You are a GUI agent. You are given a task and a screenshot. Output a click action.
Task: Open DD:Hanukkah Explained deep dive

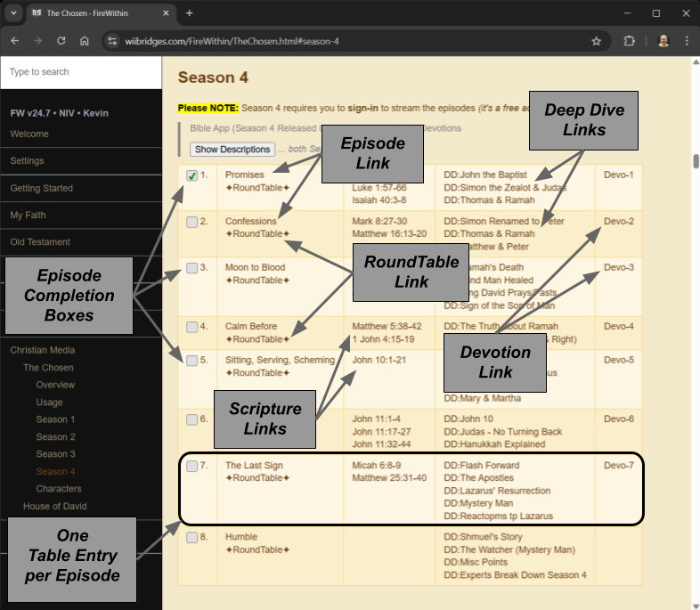[x=494, y=444]
